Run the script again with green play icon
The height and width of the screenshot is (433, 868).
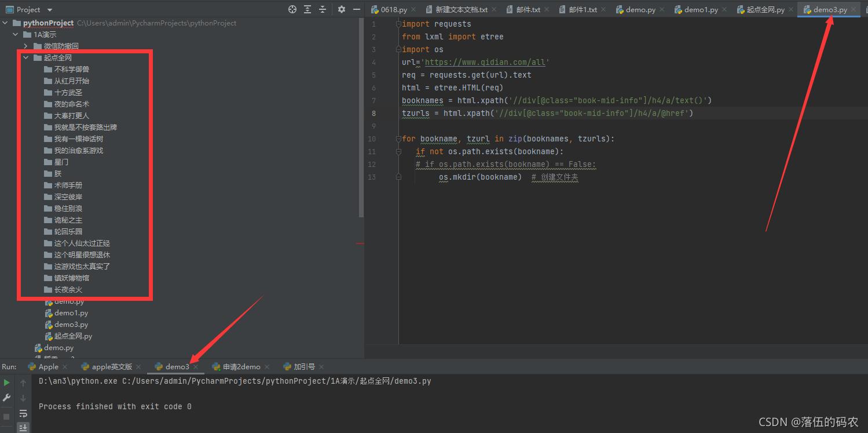coord(6,382)
